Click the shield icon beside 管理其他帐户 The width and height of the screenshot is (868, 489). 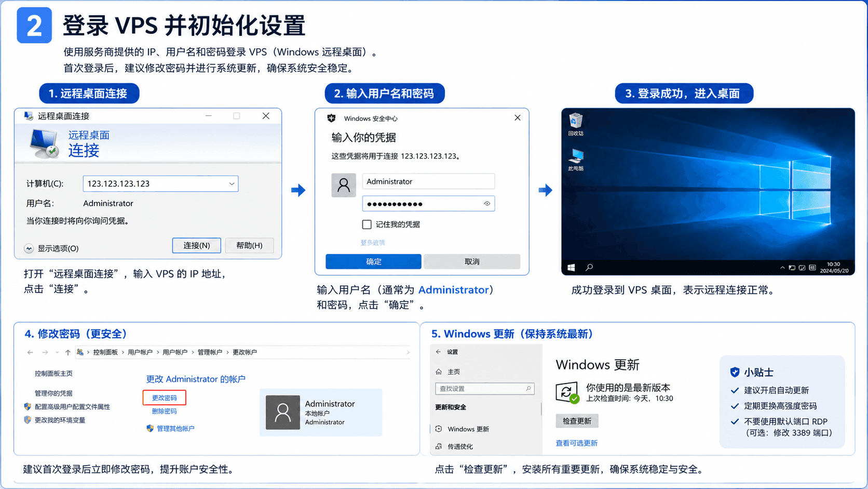150,429
